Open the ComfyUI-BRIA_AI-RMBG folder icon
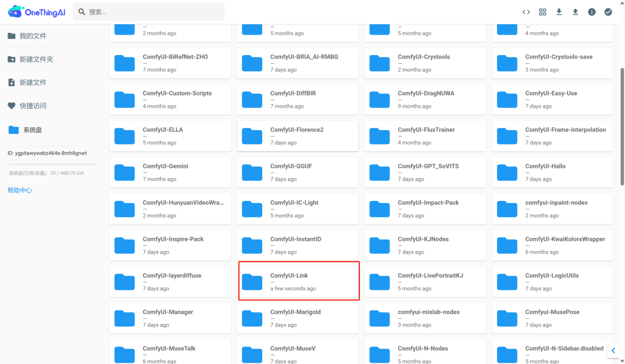Screen dimensions: 625x364 coord(252,63)
